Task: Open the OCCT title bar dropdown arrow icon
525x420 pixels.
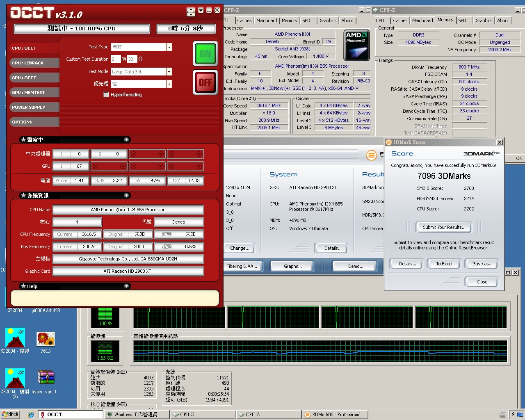Action: point(201,10)
